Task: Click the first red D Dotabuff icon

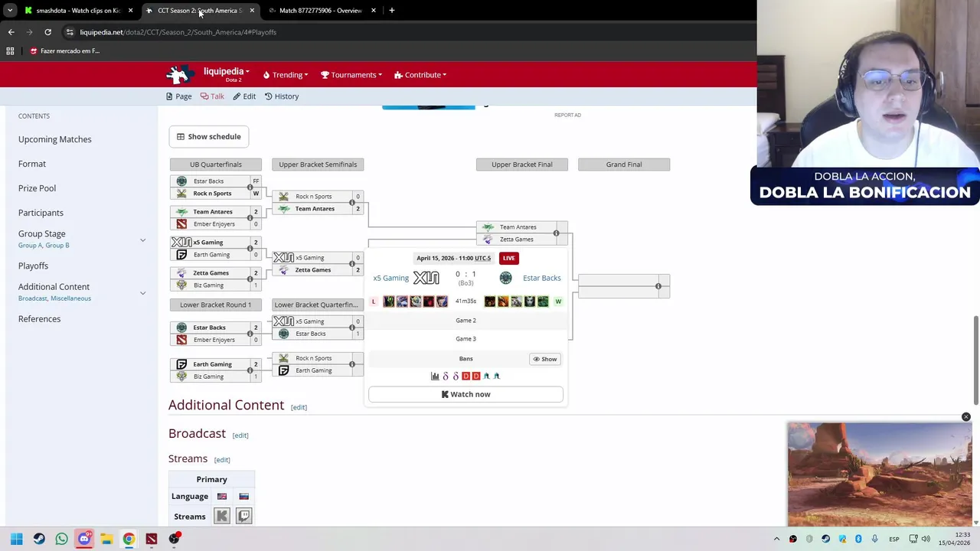Action: coord(465,376)
